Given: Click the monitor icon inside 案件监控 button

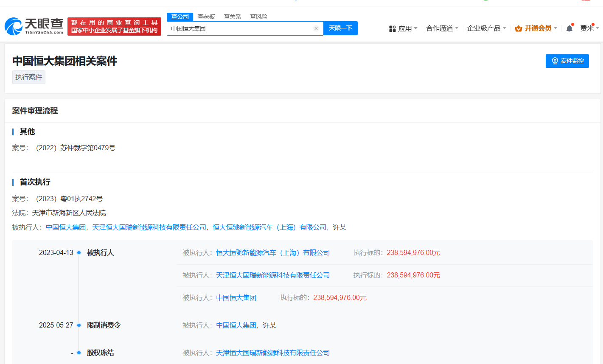Looking at the screenshot, I should coord(554,61).
